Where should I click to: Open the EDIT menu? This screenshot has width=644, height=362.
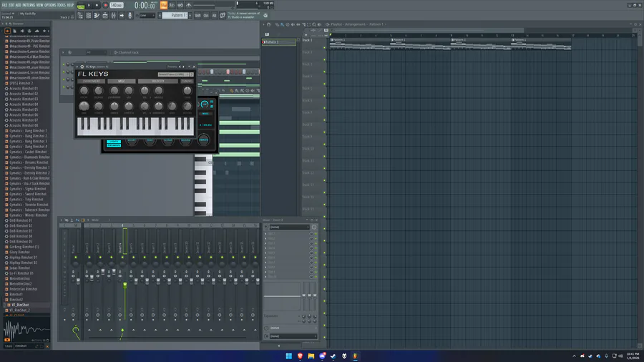(x=11, y=5)
